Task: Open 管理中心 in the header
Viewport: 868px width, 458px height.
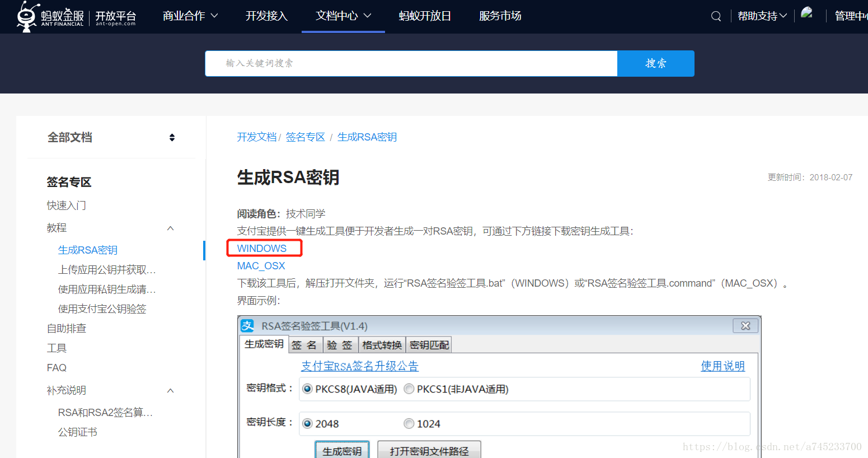Action: click(851, 16)
